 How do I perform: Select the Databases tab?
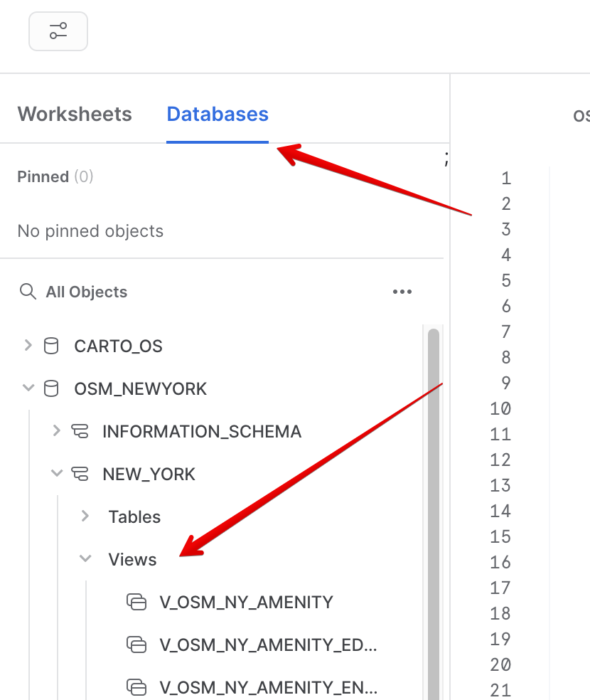point(218,114)
